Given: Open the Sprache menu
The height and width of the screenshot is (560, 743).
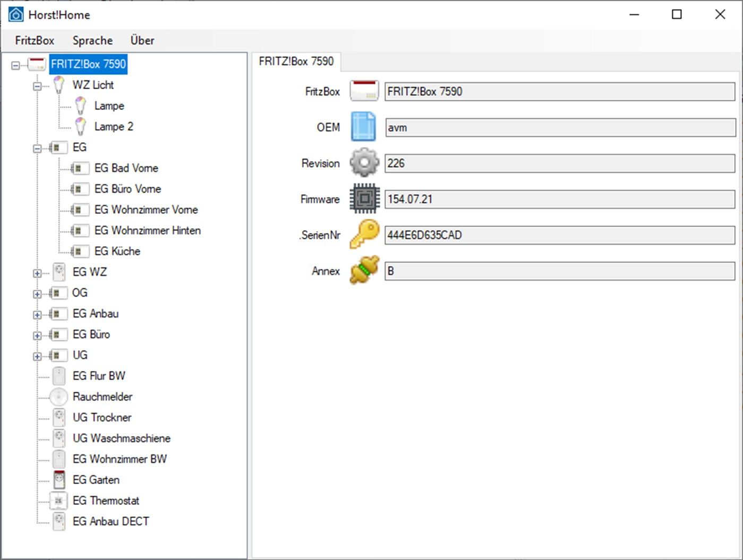Looking at the screenshot, I should click(x=92, y=40).
